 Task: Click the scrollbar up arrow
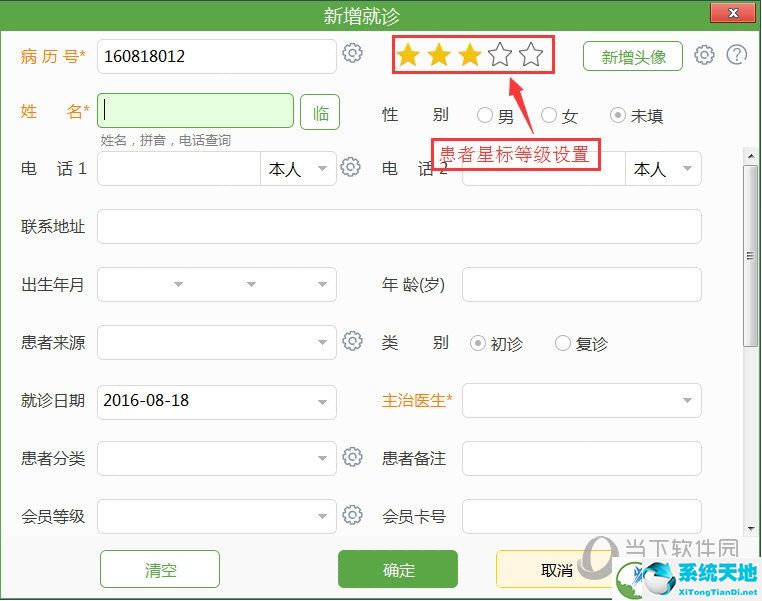coord(751,156)
